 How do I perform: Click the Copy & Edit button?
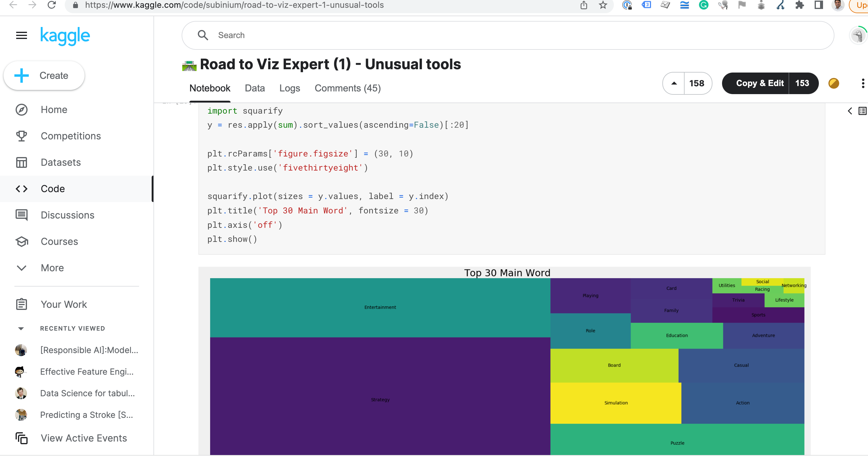759,83
